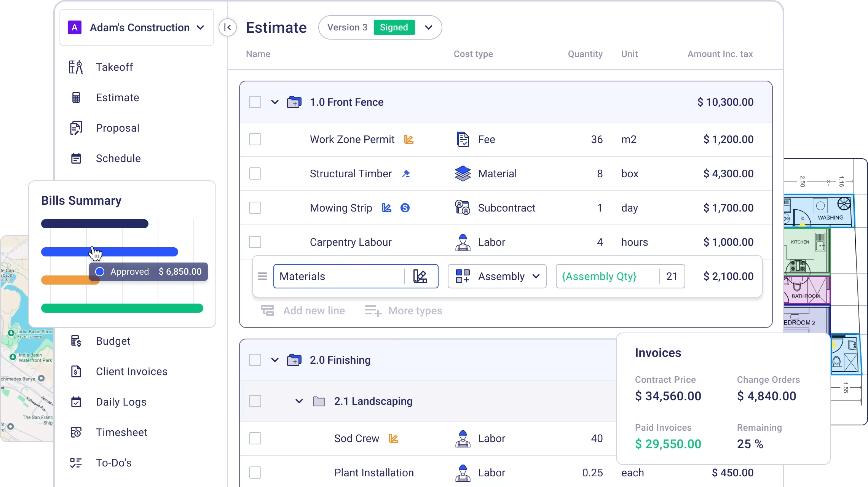Image resolution: width=868 pixels, height=487 pixels.
Task: Open To-Do's from the sidebar
Action: coord(113,463)
